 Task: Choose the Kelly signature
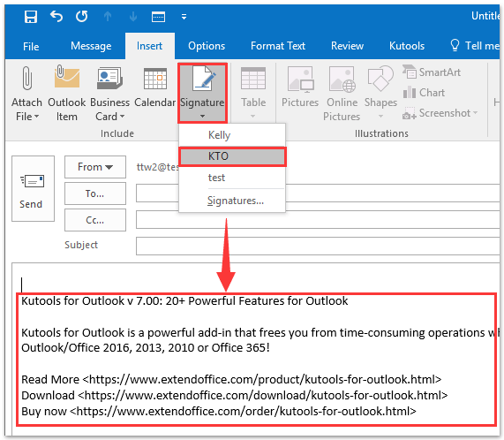click(x=232, y=135)
